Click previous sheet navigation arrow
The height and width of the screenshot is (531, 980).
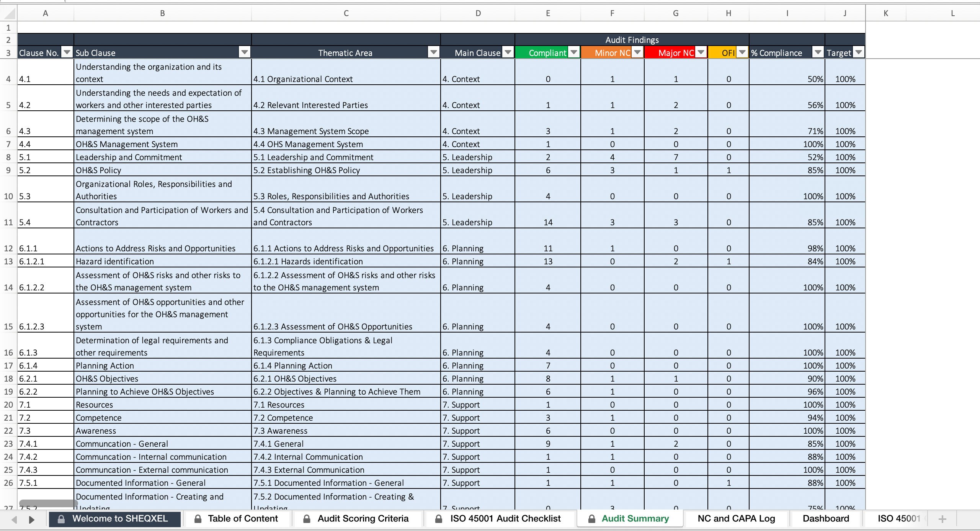(15, 520)
